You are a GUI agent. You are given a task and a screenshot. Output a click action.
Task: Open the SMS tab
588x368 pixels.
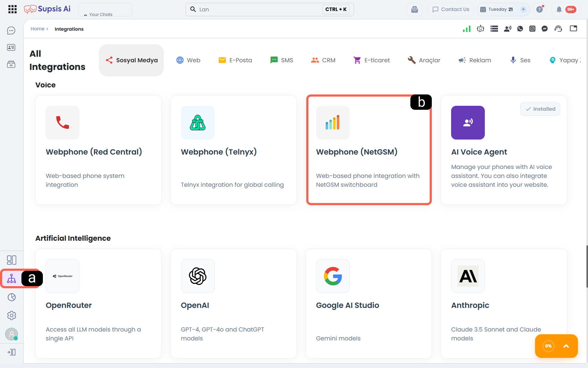tap(282, 60)
